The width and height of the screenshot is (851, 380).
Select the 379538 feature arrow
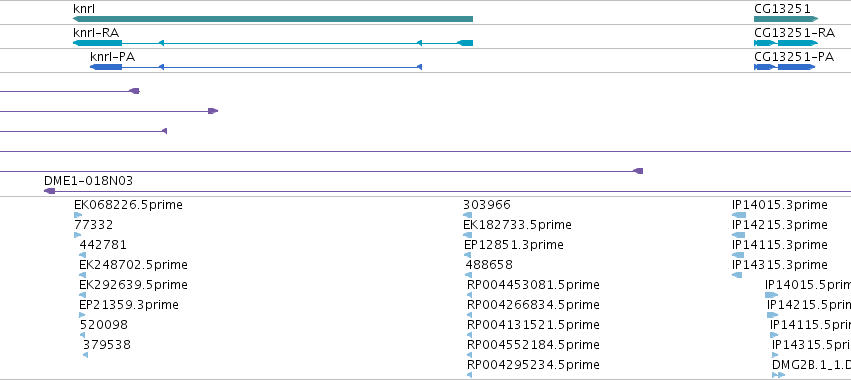point(85,355)
